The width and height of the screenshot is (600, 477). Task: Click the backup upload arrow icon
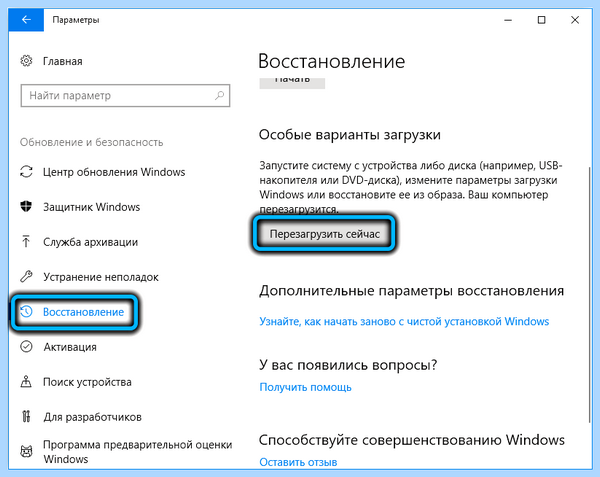pyautogui.click(x=26, y=241)
